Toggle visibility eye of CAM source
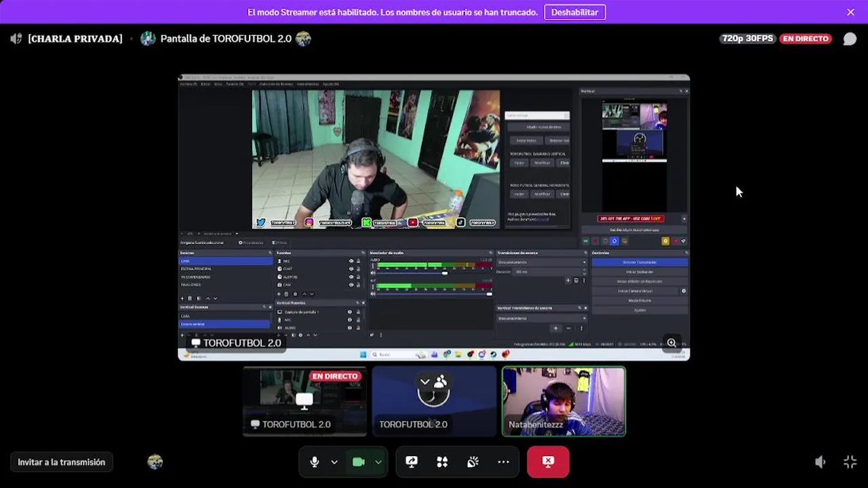The width and height of the screenshot is (868, 488). (351, 285)
